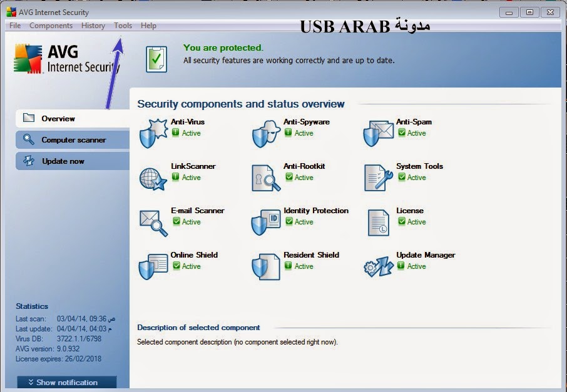Click the protected status clipboard icon
Image resolution: width=567 pixels, height=392 pixels.
156,59
